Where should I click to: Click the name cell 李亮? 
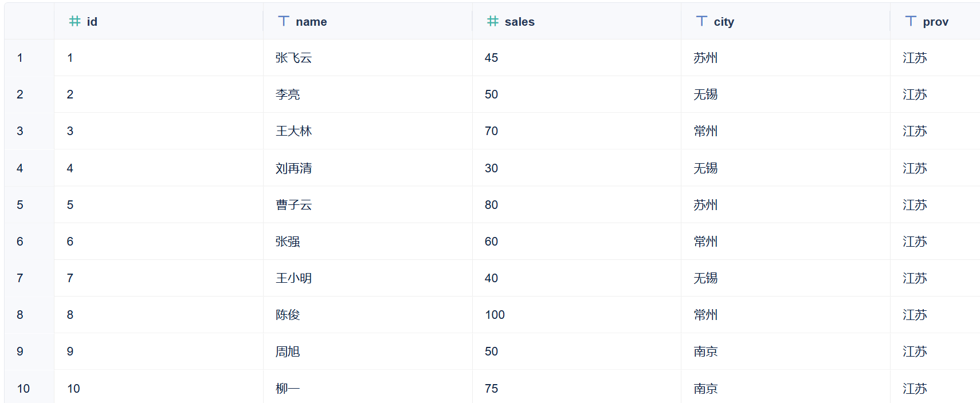tap(288, 94)
